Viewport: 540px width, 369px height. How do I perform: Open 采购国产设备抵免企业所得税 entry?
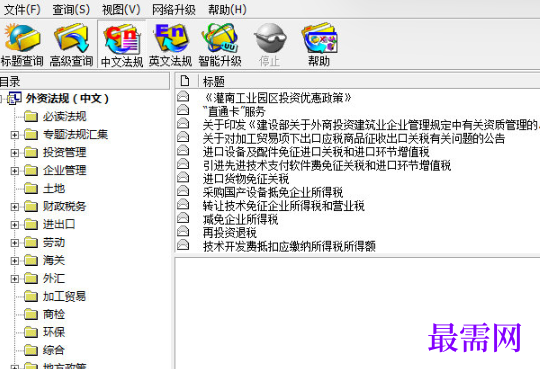(x=273, y=192)
